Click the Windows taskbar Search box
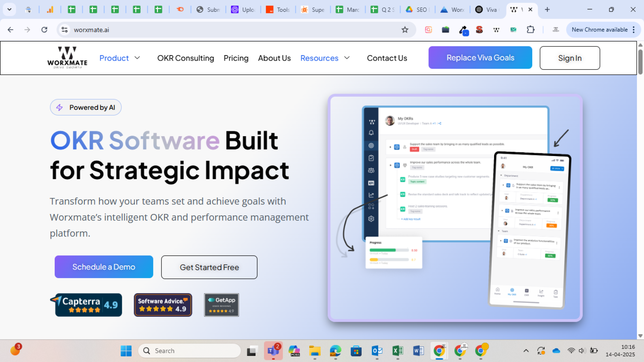Image resolution: width=644 pixels, height=362 pixels. coord(190,351)
